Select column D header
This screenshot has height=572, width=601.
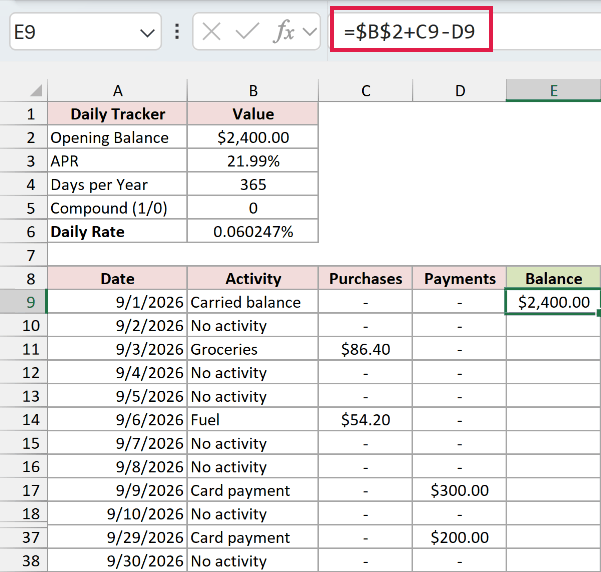pyautogui.click(x=460, y=91)
